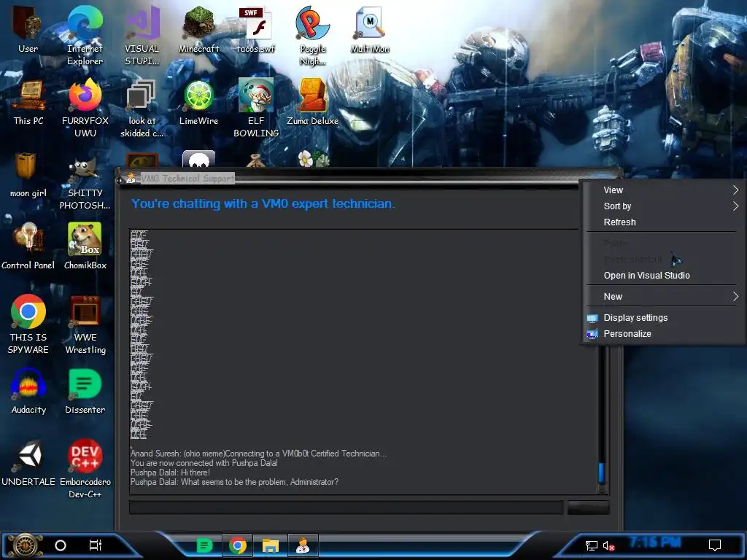747x560 pixels.
Task: Open the User folder desktop icon
Action: [x=28, y=29]
